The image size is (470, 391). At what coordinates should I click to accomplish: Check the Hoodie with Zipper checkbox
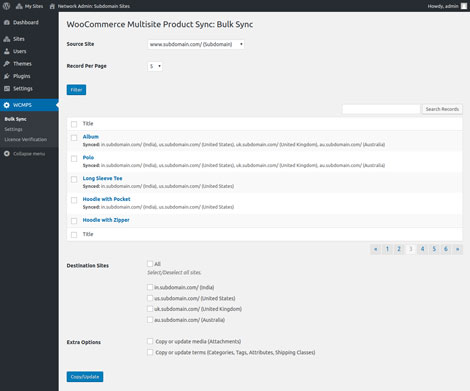(74, 221)
